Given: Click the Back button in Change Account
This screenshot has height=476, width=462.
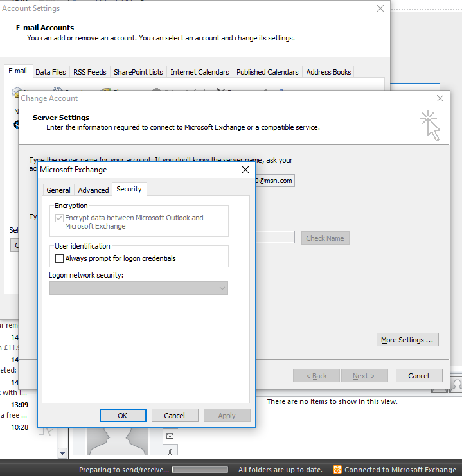Looking at the screenshot, I should click(316, 376).
